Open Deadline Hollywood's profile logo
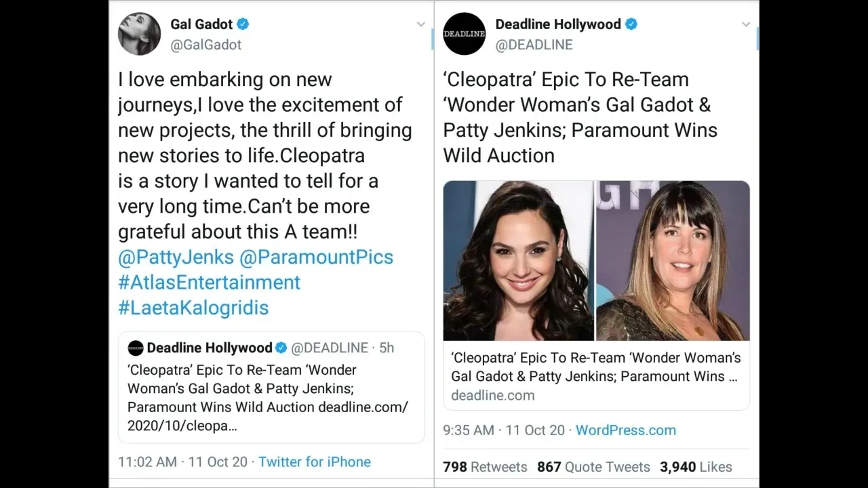868x488 pixels. pos(465,34)
